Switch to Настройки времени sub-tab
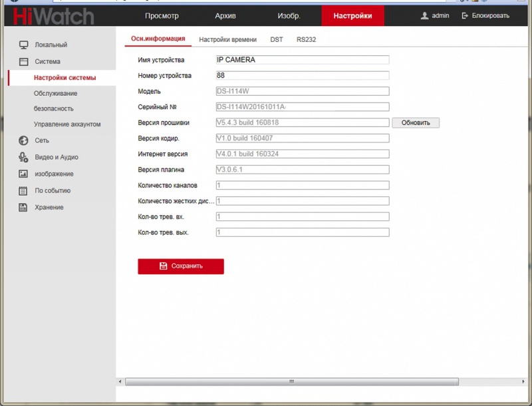532x406 pixels. (x=227, y=40)
